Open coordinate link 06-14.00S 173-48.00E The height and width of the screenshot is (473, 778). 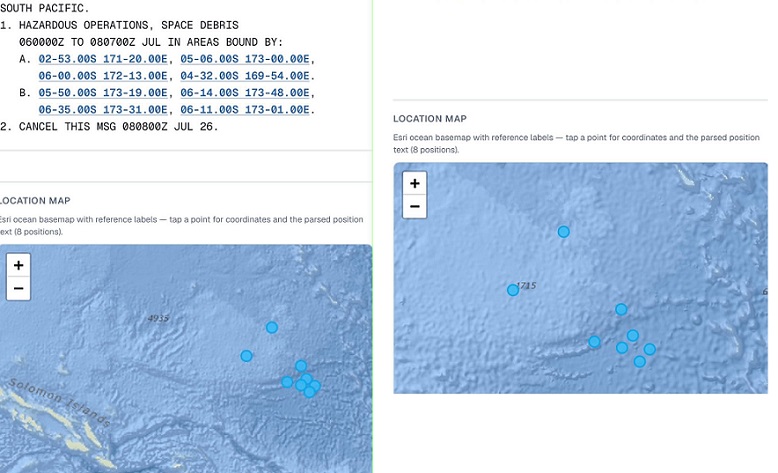(245, 93)
